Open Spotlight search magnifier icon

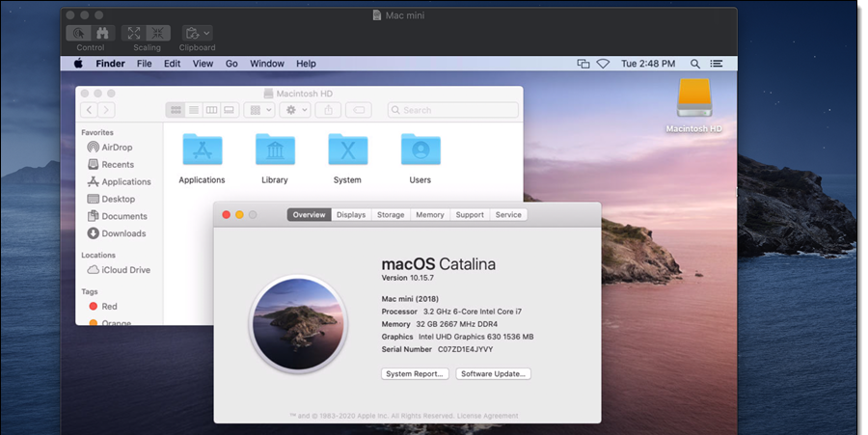[x=694, y=64]
